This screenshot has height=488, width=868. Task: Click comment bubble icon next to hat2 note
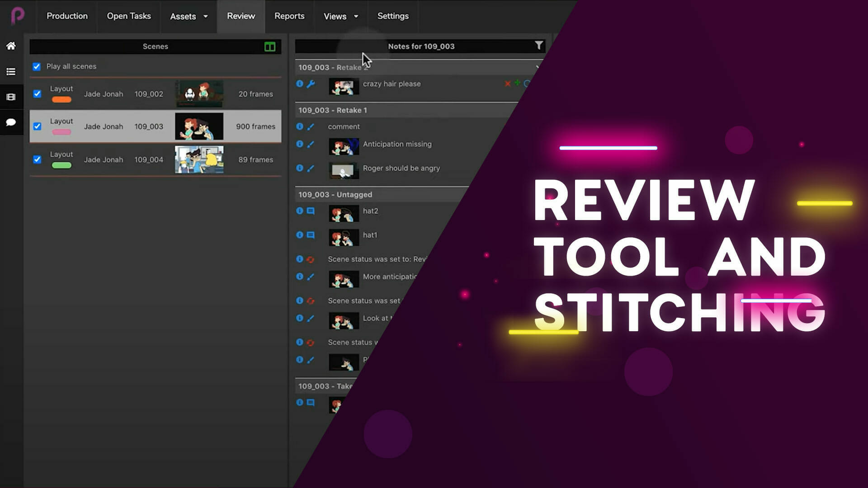[311, 211]
